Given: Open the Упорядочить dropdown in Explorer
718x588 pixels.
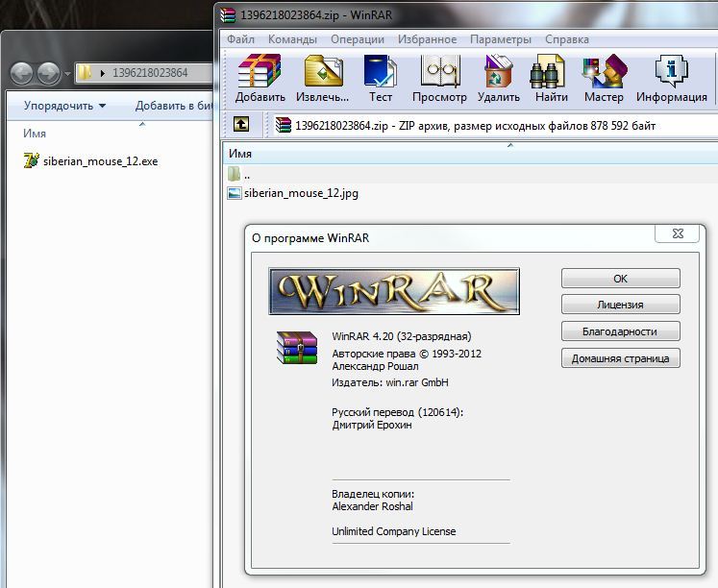Looking at the screenshot, I should (x=65, y=106).
